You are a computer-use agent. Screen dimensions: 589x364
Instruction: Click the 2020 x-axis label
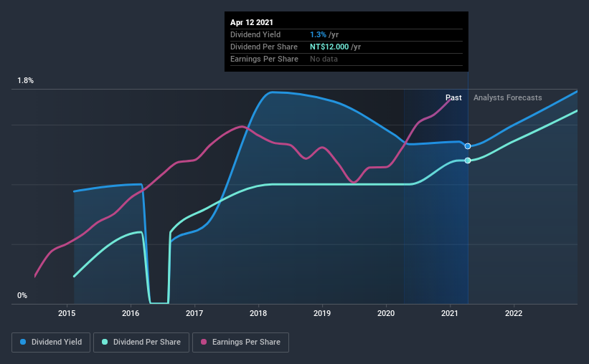point(386,313)
